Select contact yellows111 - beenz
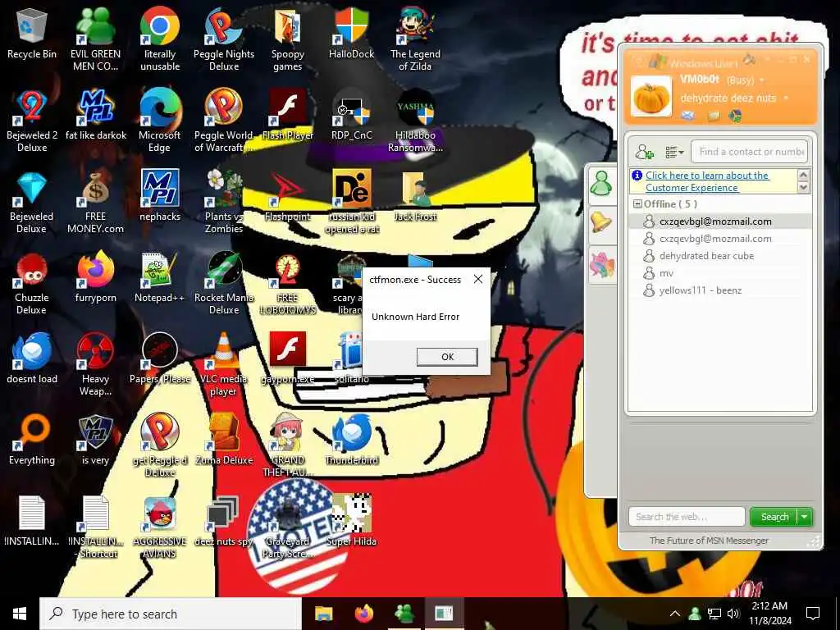This screenshot has height=630, width=840. pos(719,290)
